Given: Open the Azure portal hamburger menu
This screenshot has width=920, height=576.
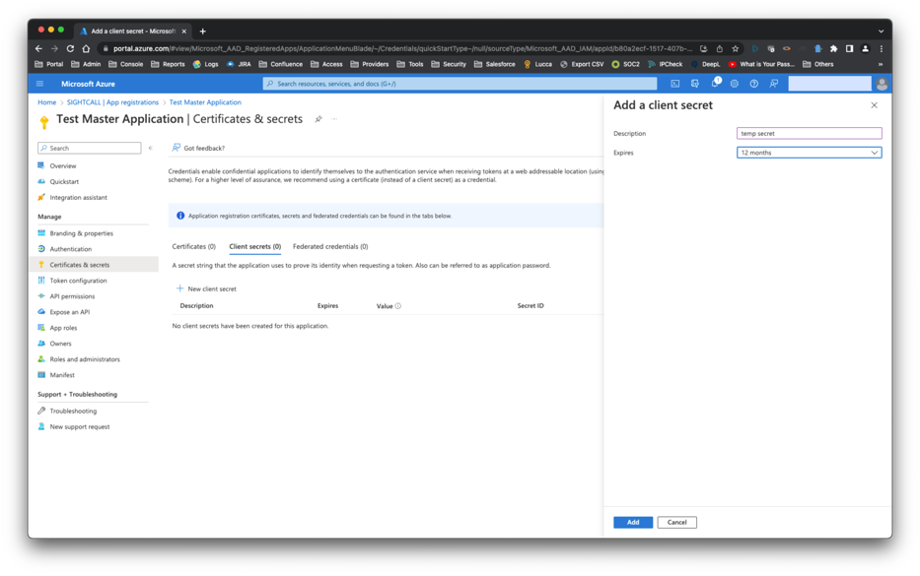Looking at the screenshot, I should point(40,84).
